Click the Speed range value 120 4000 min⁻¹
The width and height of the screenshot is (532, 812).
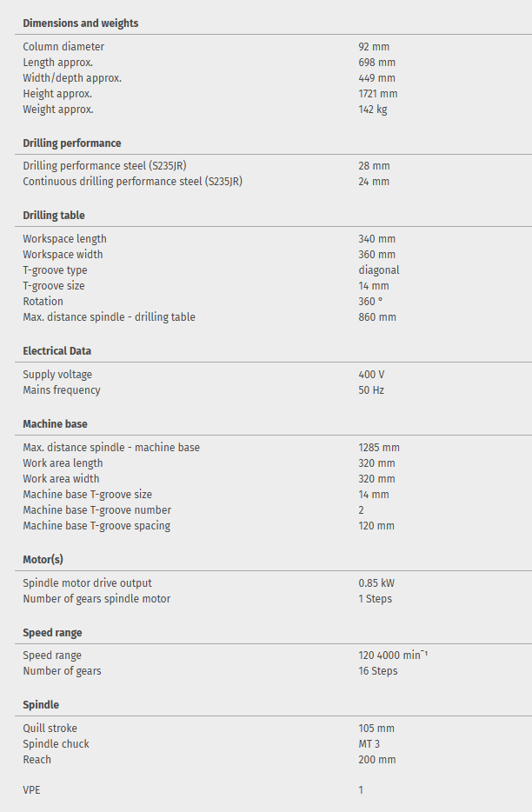click(393, 656)
